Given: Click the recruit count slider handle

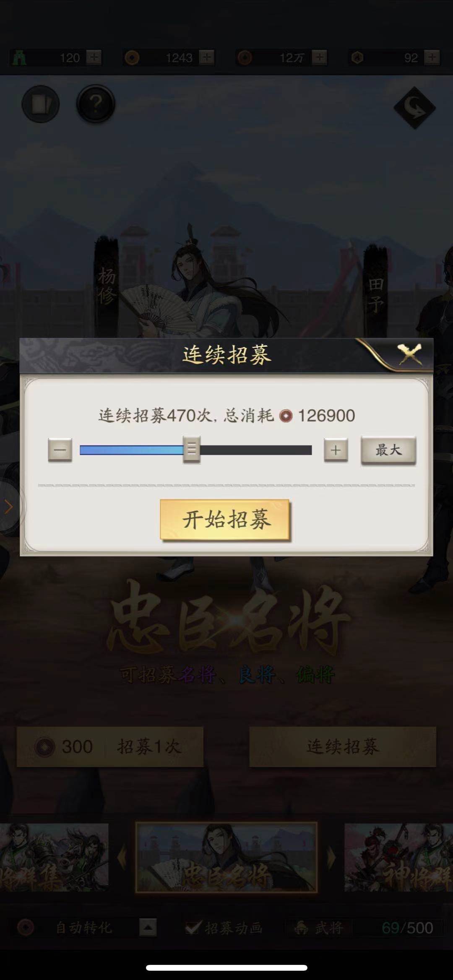Looking at the screenshot, I should [192, 450].
